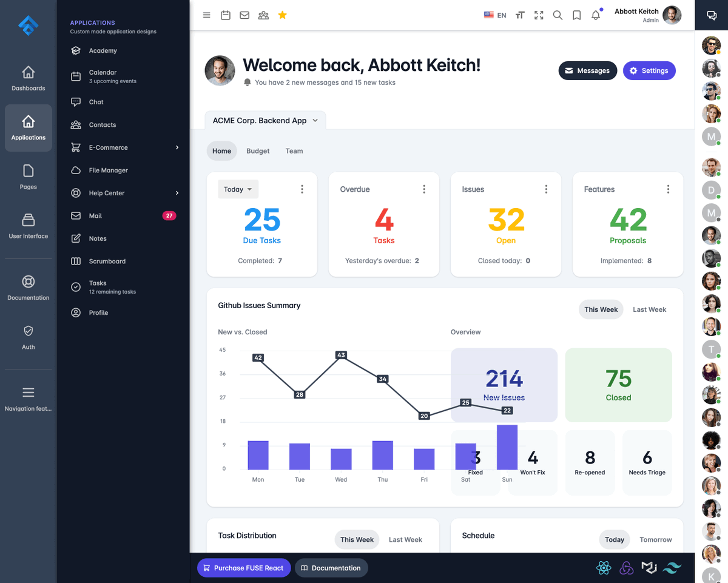Open ACME Corp. Backend App project dropdown

[265, 120]
